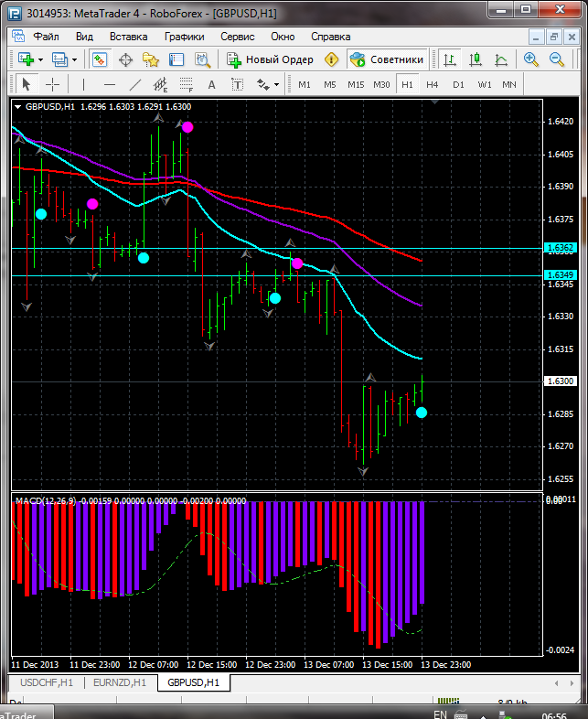Select the 1.6349 horizontal line label
The image size is (588, 719).
(x=560, y=275)
